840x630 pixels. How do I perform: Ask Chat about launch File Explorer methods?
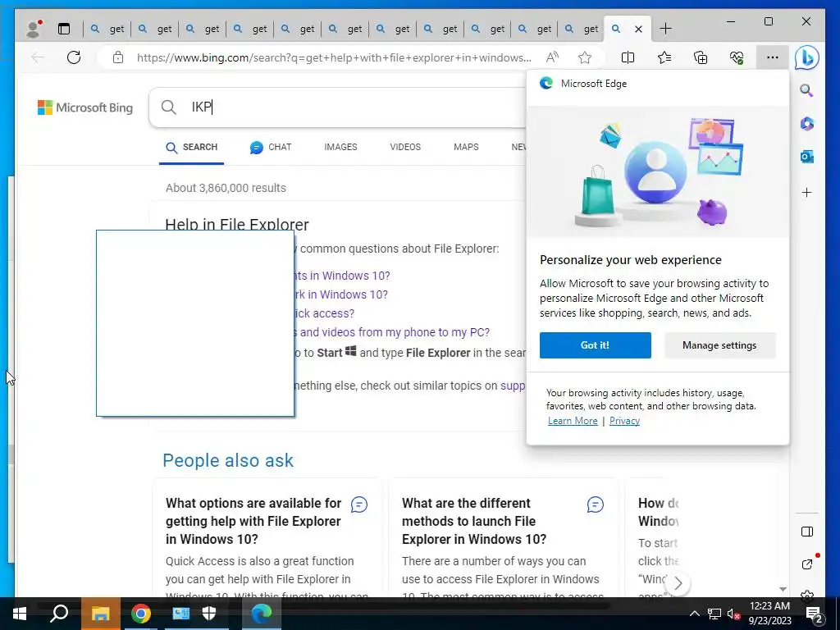point(596,504)
